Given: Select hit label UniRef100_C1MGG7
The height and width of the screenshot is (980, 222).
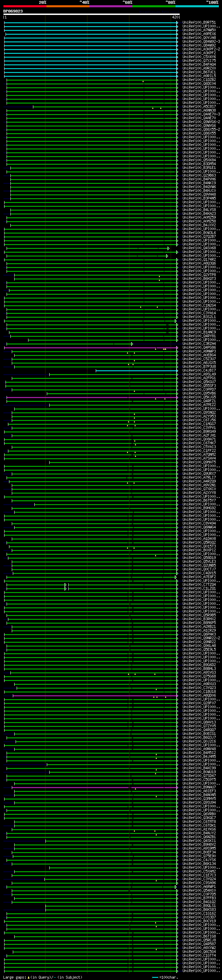Looking at the screenshot, I should click(199, 424).
